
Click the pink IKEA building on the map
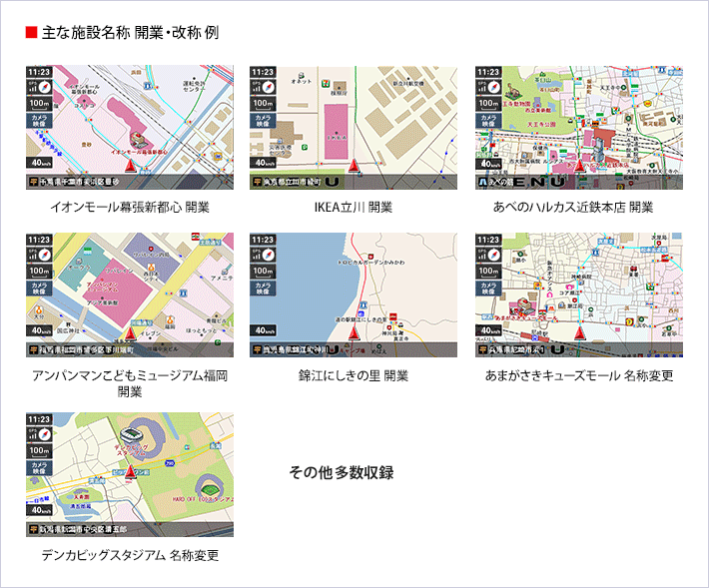(x=337, y=132)
